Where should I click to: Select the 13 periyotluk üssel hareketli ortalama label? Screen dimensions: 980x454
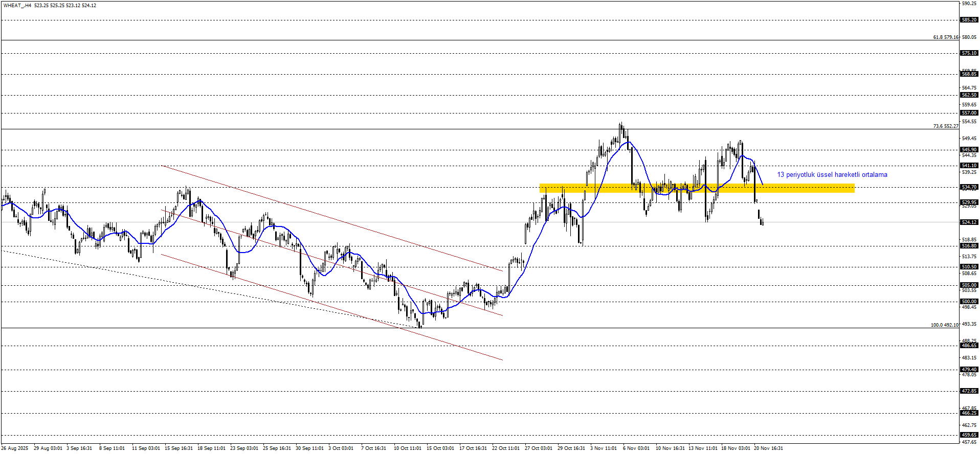pos(832,175)
